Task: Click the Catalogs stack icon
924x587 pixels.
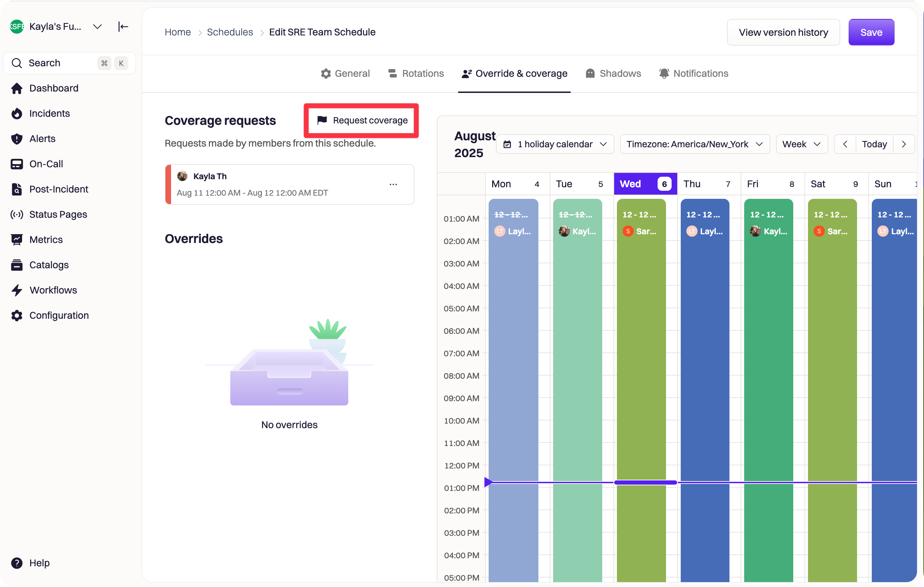Action: (16, 265)
